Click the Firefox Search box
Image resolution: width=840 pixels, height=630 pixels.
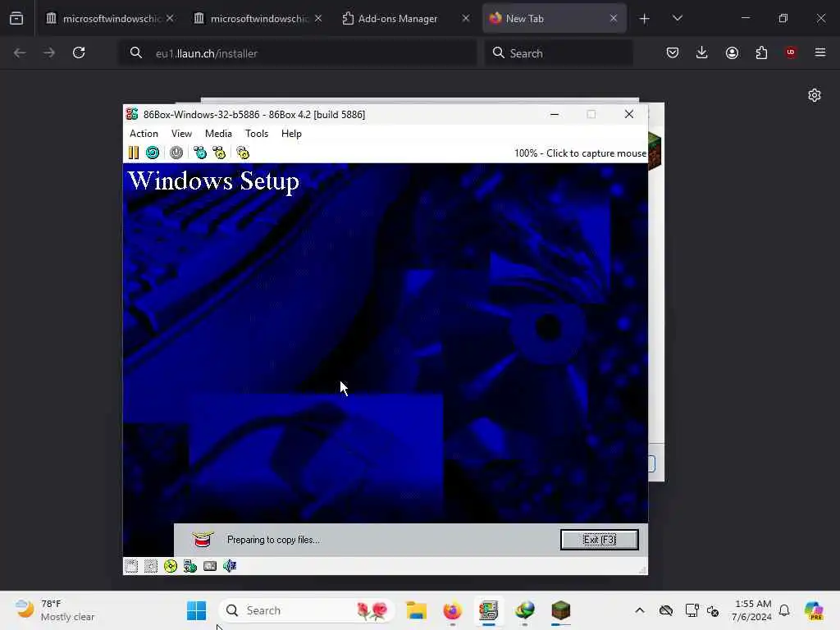coord(559,53)
